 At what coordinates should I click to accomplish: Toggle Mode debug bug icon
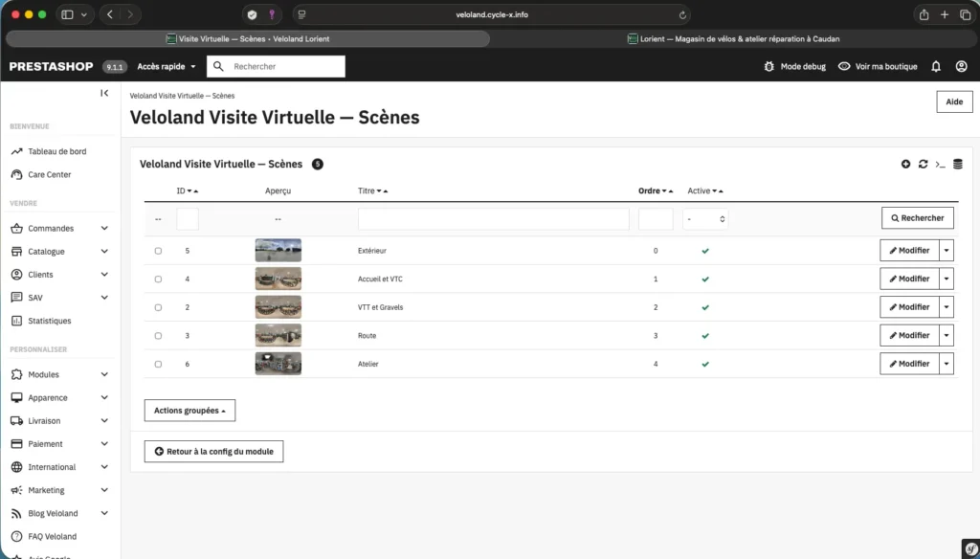pyautogui.click(x=768, y=66)
